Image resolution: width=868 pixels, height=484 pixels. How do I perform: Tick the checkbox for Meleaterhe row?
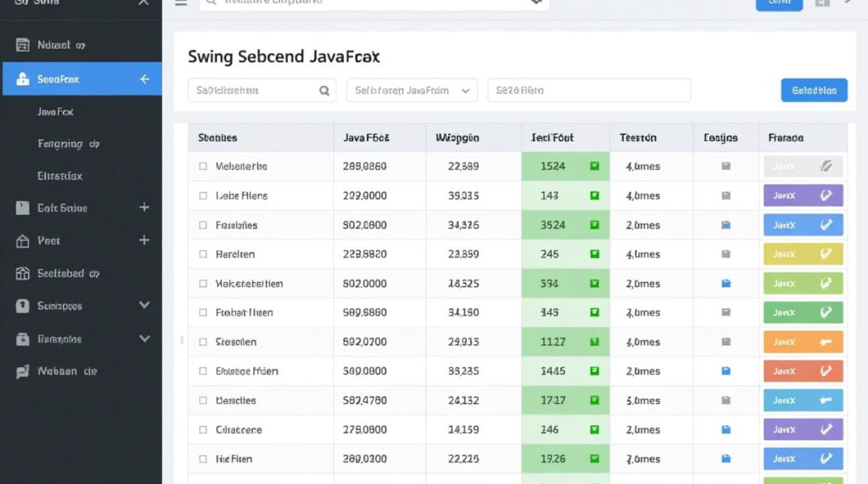pyautogui.click(x=203, y=166)
